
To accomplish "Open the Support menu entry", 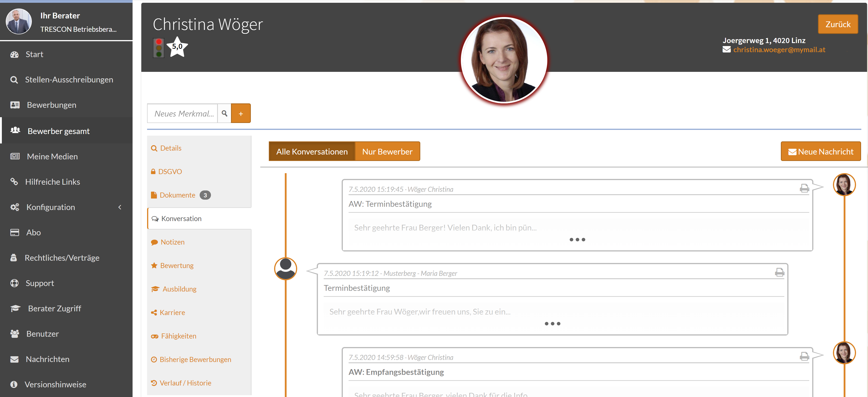I will 66,283.
